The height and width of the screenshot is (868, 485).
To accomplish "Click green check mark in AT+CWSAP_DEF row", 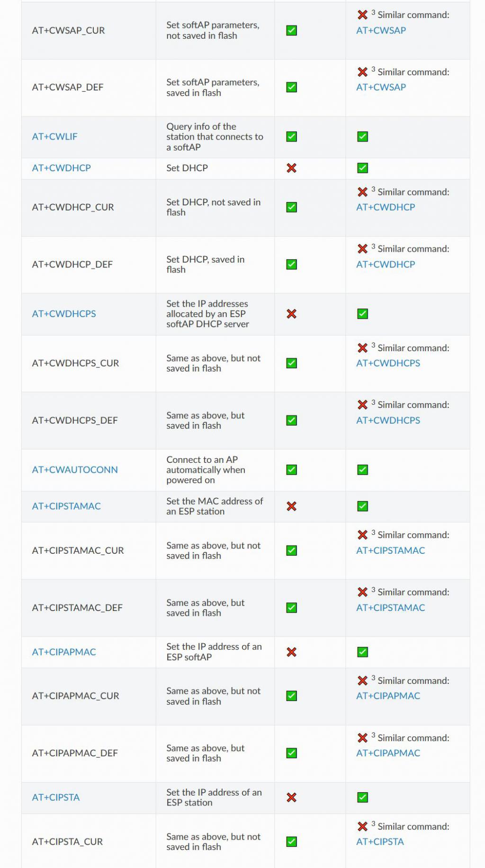I will click(x=292, y=88).
